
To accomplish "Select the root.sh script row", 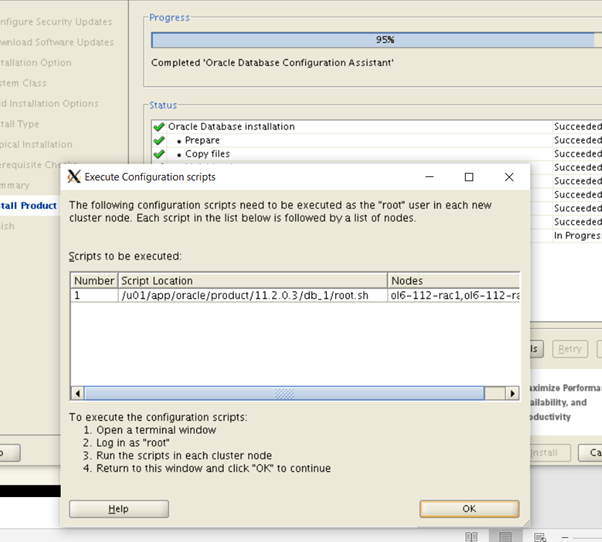I will click(253, 296).
